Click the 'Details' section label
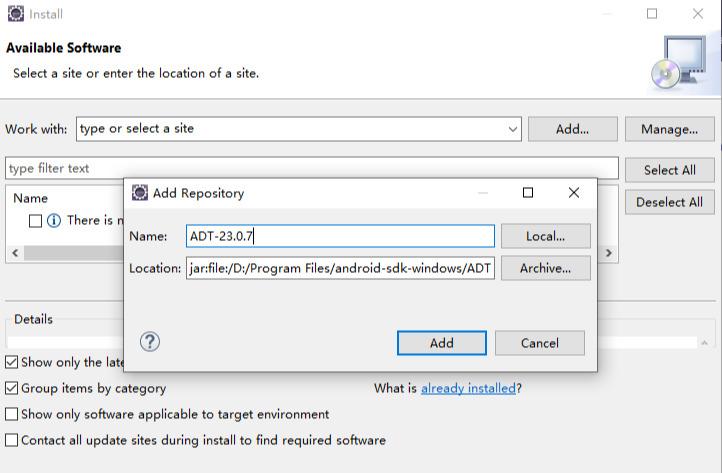Image resolution: width=722 pixels, height=473 pixels. [33, 319]
